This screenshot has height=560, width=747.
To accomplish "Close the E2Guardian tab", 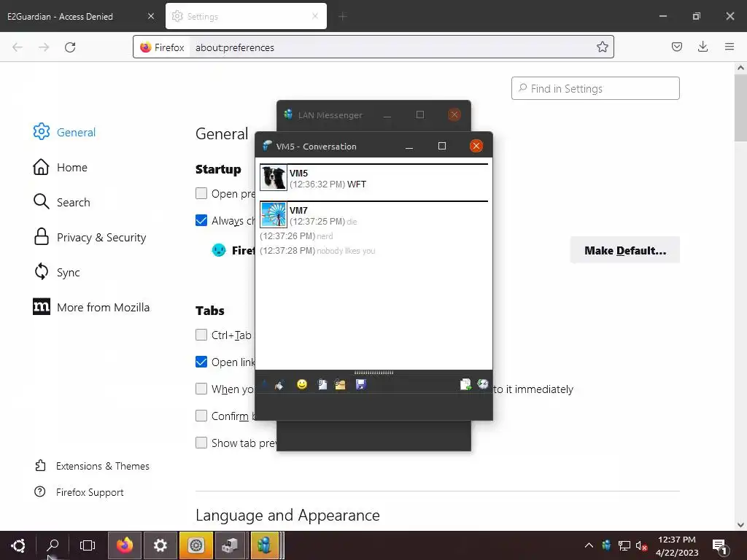I will pyautogui.click(x=151, y=16).
